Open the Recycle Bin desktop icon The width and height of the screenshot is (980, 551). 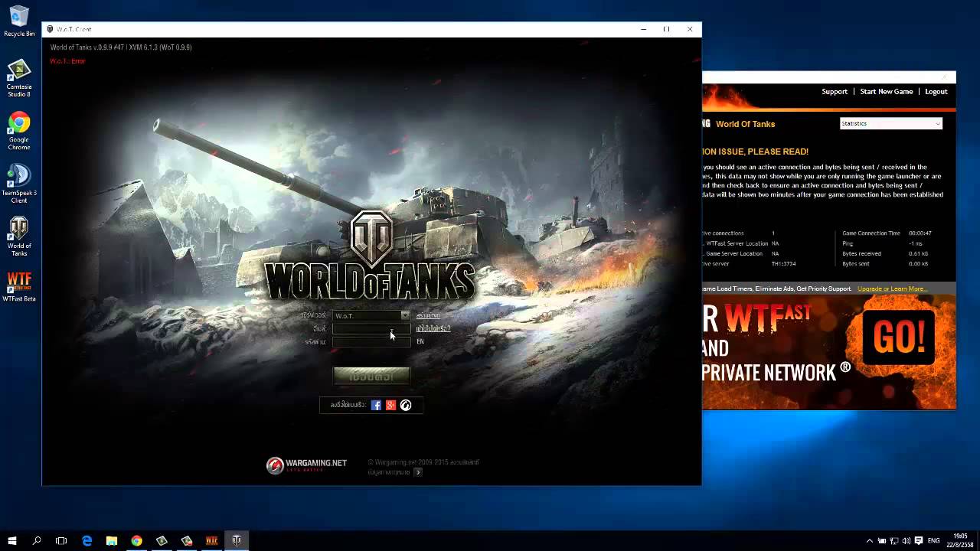point(19,21)
